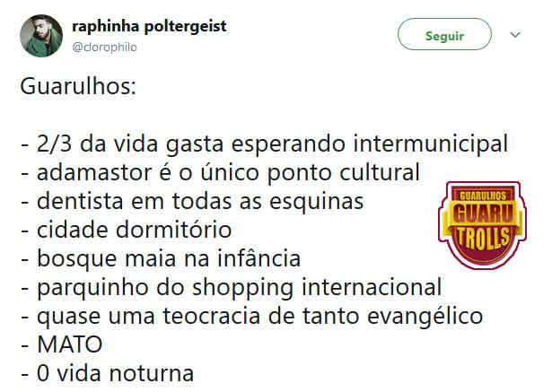Image resolution: width=552 pixels, height=392 pixels.
Task: Click the GUARULHOS banner atop the shield logo
Action: pos(483,196)
